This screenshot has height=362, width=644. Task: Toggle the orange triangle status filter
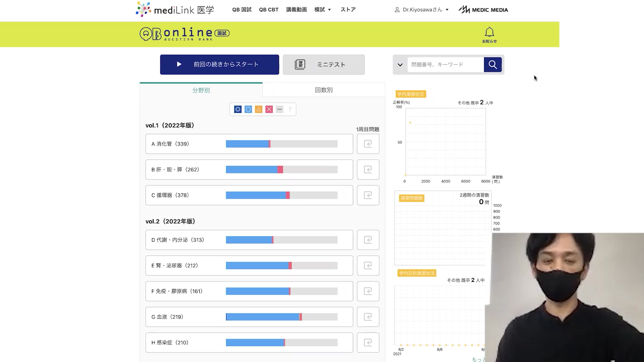click(259, 109)
